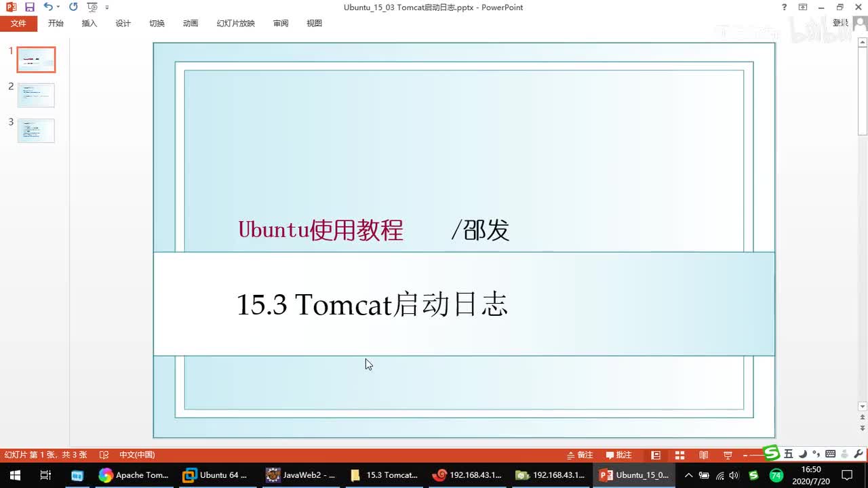Viewport: 868px width, 488px height.
Task: Switch to the 设计 ribbon tab
Action: [123, 23]
